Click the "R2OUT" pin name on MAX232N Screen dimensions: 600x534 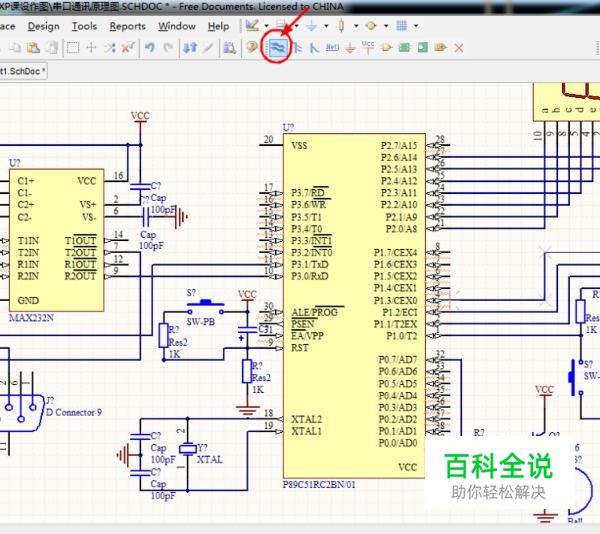pyautogui.click(x=80, y=276)
